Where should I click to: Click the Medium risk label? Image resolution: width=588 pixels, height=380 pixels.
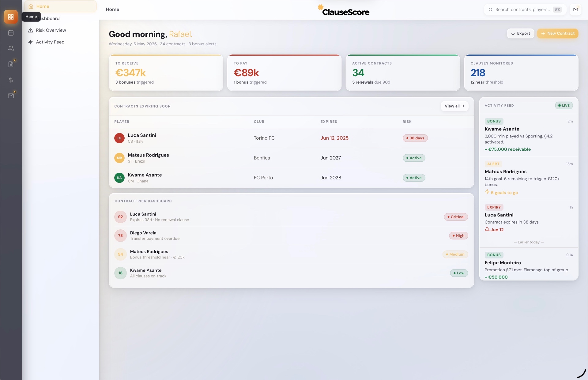(455, 254)
